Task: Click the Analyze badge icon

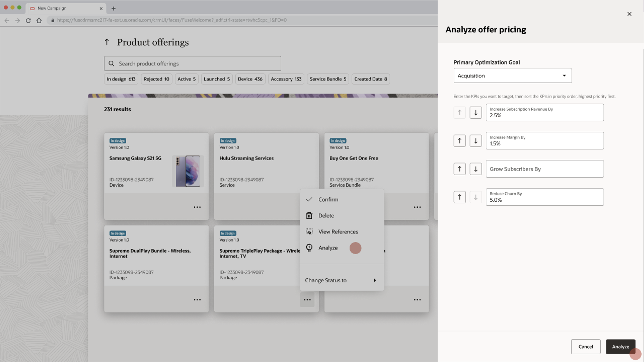Action: tap(309, 248)
